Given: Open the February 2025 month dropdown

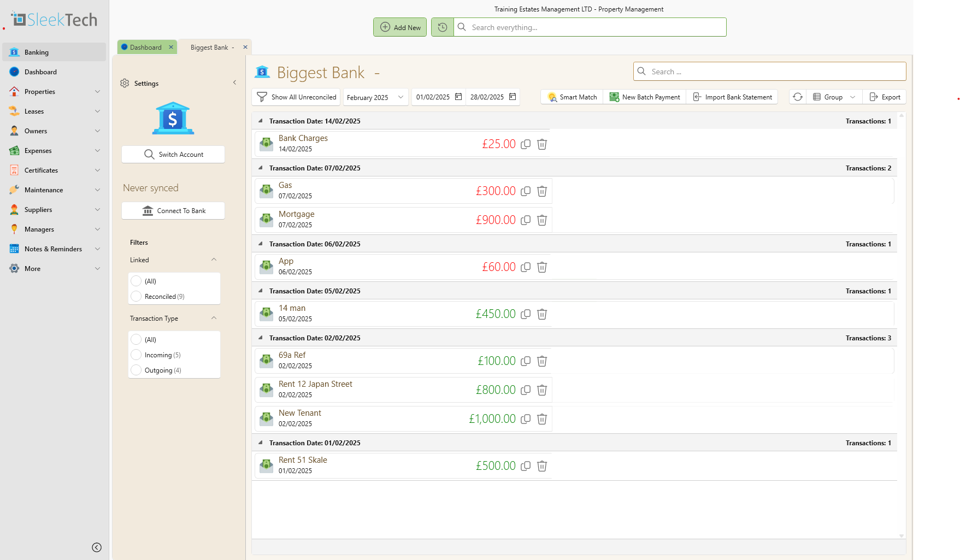Looking at the screenshot, I should point(375,97).
